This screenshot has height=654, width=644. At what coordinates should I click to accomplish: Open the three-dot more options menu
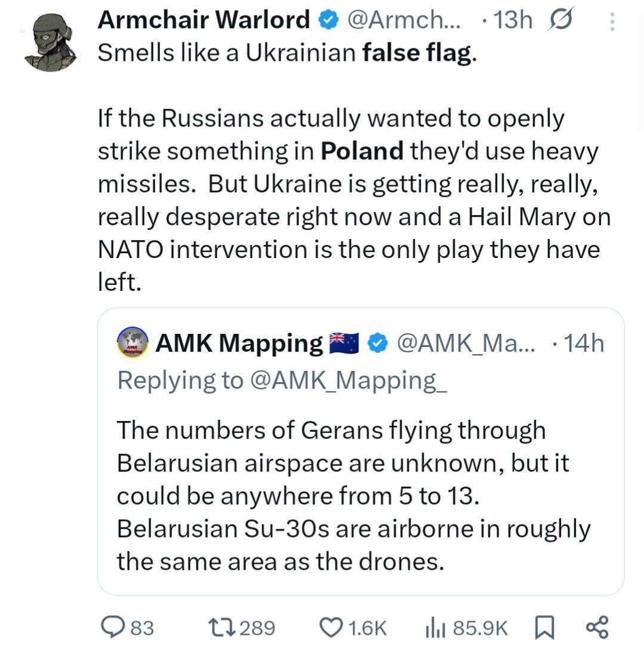[611, 22]
